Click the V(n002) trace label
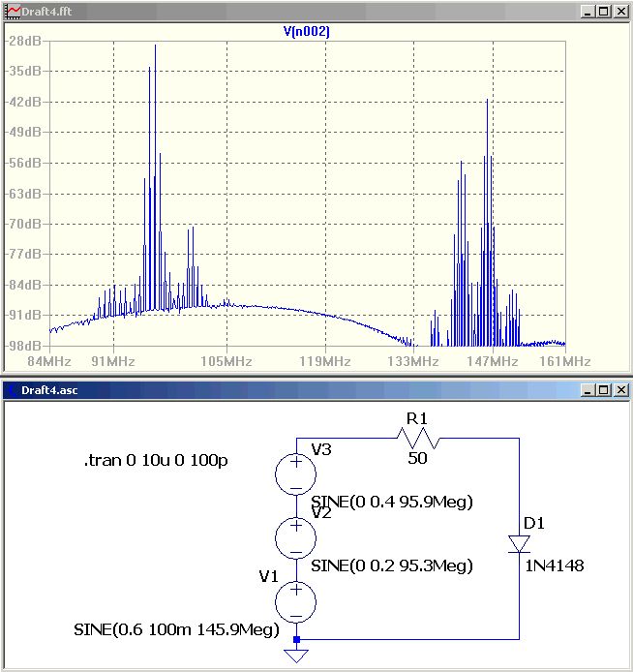This screenshot has width=633, height=672. click(307, 31)
